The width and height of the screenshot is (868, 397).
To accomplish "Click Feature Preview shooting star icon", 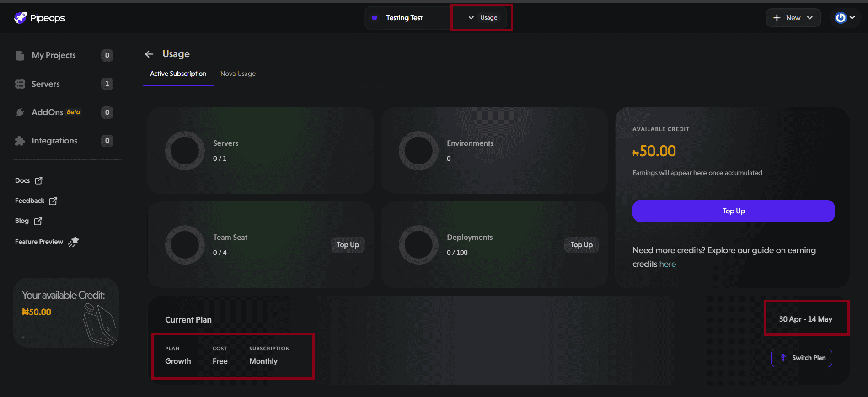I will point(73,242).
